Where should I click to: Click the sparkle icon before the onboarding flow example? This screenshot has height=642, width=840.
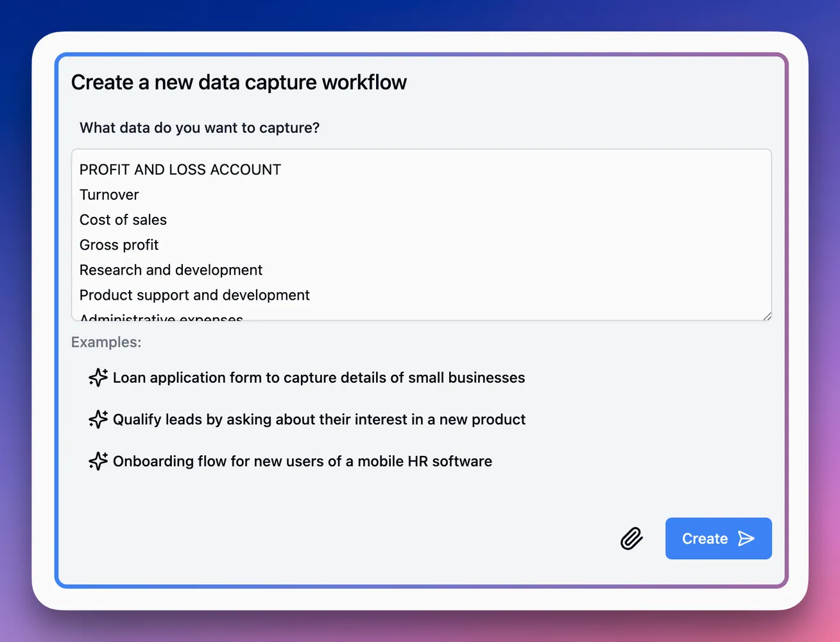pyautogui.click(x=98, y=461)
